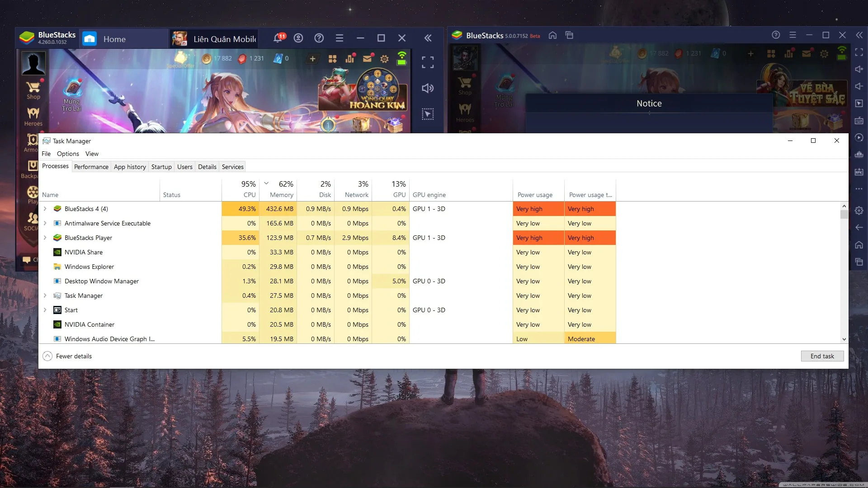
Task: Click Task Manager scrollbar down arrow
Action: coord(844,339)
